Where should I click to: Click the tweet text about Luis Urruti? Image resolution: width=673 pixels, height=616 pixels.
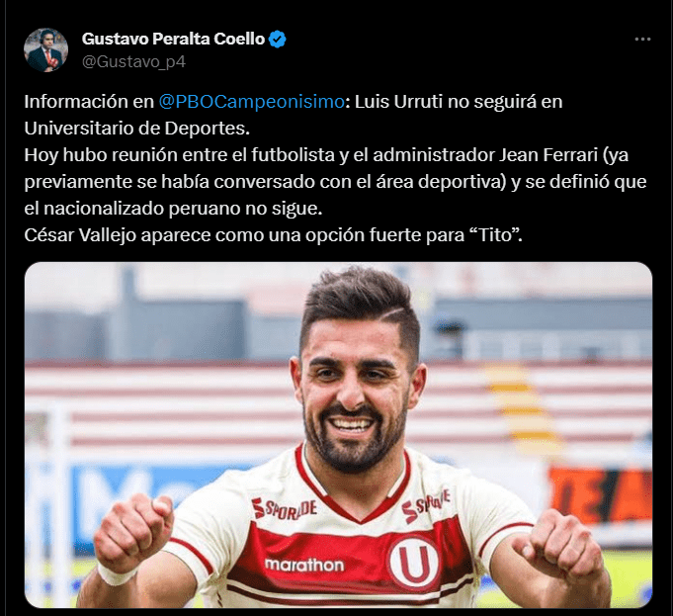[336, 168]
